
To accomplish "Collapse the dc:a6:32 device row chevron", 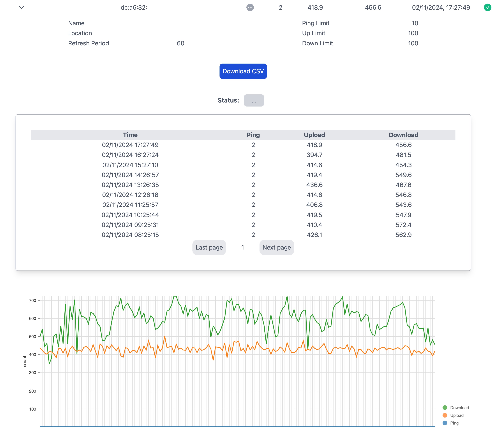I will click(21, 8).
